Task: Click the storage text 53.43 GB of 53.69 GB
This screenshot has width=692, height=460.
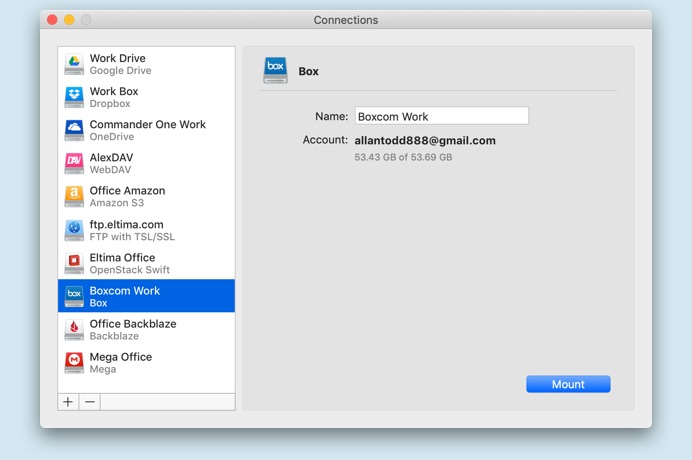Action: coord(403,157)
